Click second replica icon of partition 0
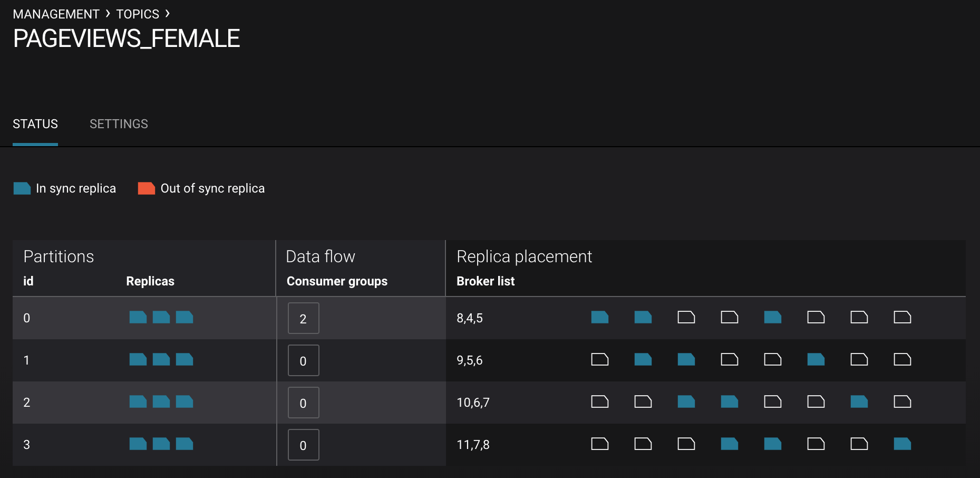 [161, 317]
